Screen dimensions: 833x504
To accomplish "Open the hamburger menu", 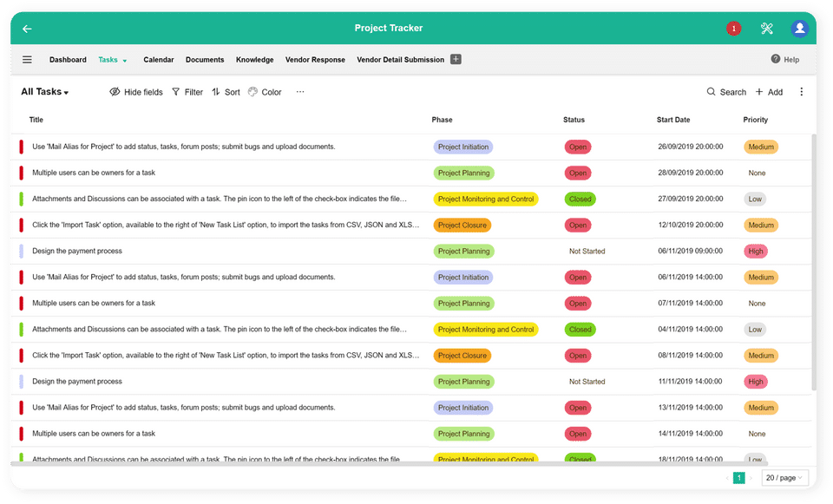I will [x=27, y=60].
